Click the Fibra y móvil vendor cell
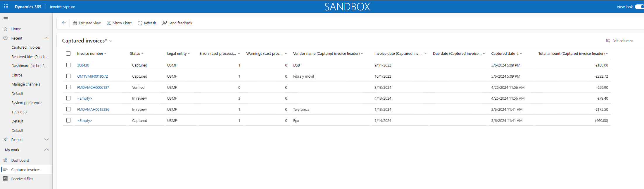The width and height of the screenshot is (644, 189). tap(303, 76)
